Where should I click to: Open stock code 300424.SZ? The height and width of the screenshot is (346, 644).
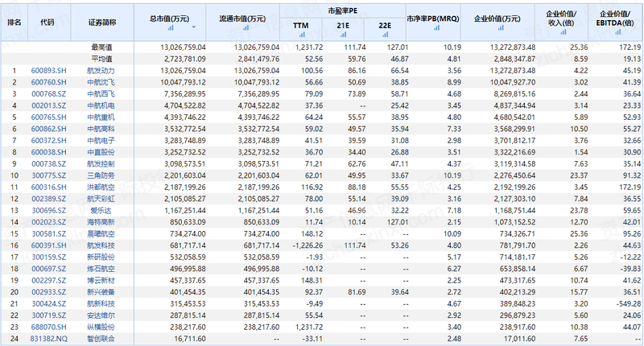tap(48, 303)
